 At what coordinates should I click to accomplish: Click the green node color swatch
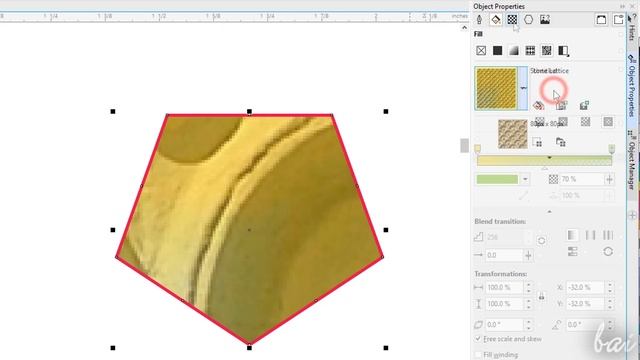tap(497, 179)
